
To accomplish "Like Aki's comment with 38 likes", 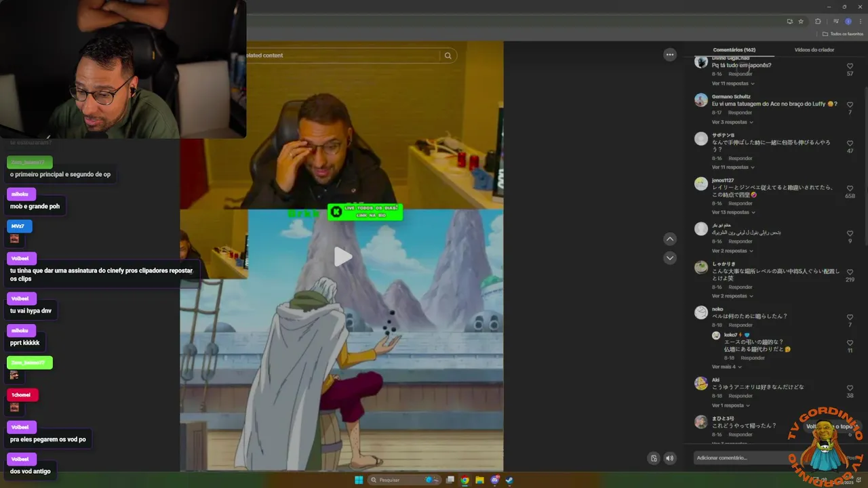I will click(x=850, y=388).
